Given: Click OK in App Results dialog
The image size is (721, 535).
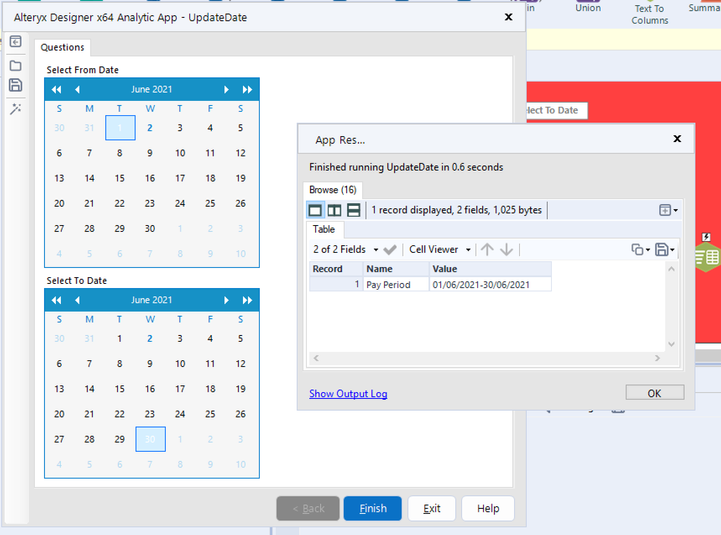Looking at the screenshot, I should pyautogui.click(x=655, y=393).
